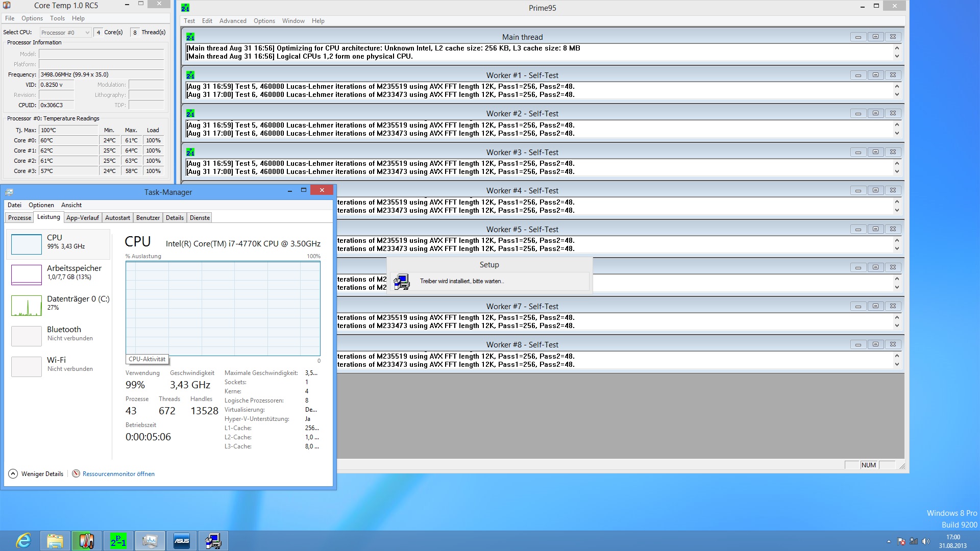Click the volume speaker tray icon
This screenshot has width=980, height=551.
point(926,541)
